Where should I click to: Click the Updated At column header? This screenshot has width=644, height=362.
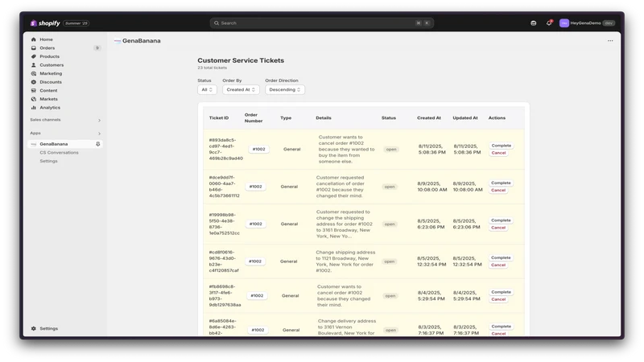[465, 118]
